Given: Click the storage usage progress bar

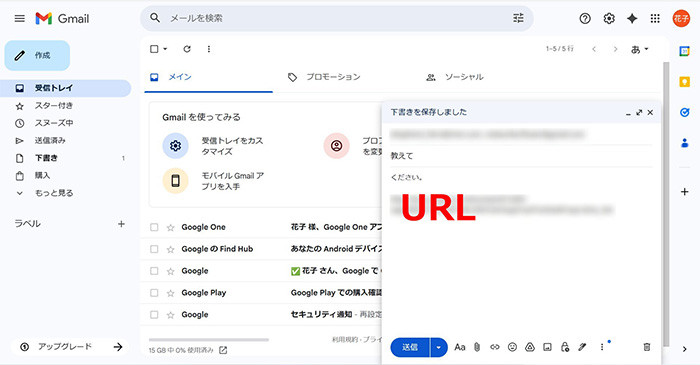Looking at the screenshot, I should click(209, 340).
